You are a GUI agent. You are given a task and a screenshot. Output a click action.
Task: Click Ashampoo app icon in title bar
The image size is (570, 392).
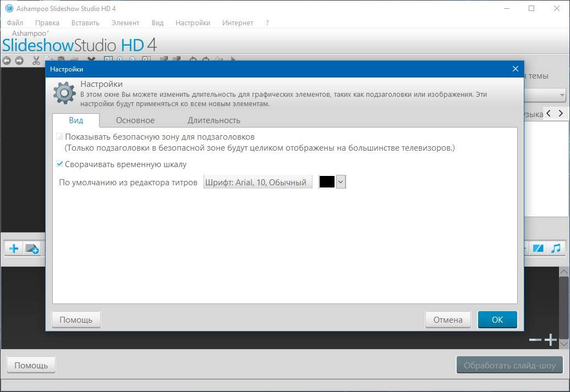pyautogui.click(x=9, y=8)
